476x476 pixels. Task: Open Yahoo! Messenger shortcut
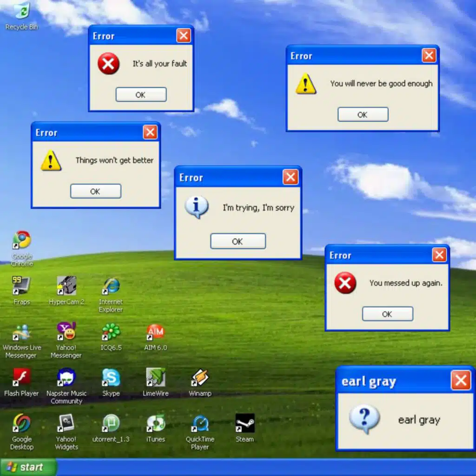(x=66, y=340)
